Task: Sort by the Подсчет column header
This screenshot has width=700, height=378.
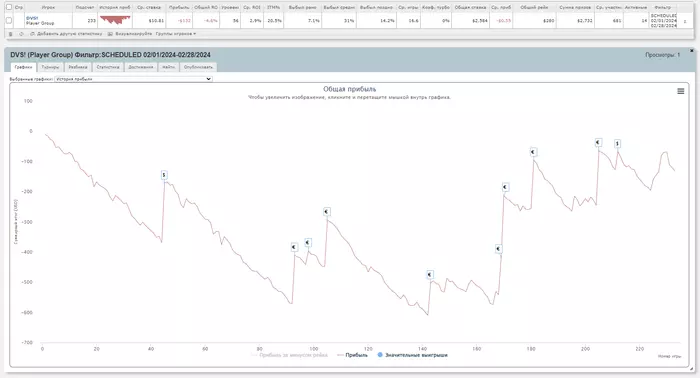Action: coord(85,8)
